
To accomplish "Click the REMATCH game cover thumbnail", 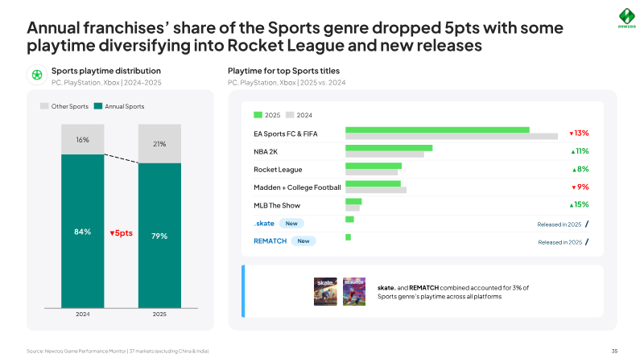I will coord(354,291).
